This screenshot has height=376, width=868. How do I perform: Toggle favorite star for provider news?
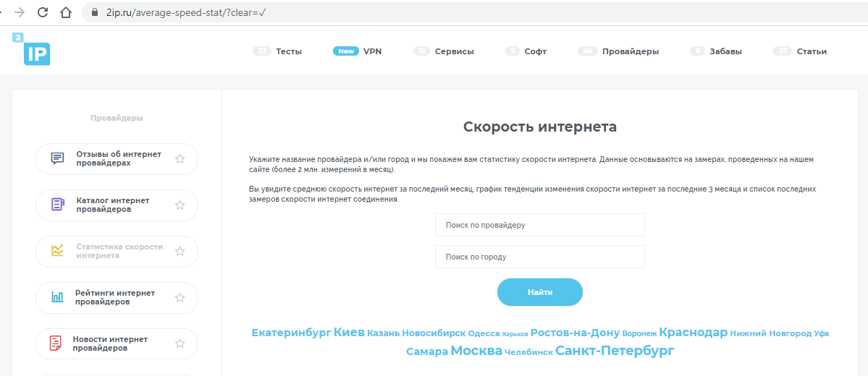click(180, 343)
